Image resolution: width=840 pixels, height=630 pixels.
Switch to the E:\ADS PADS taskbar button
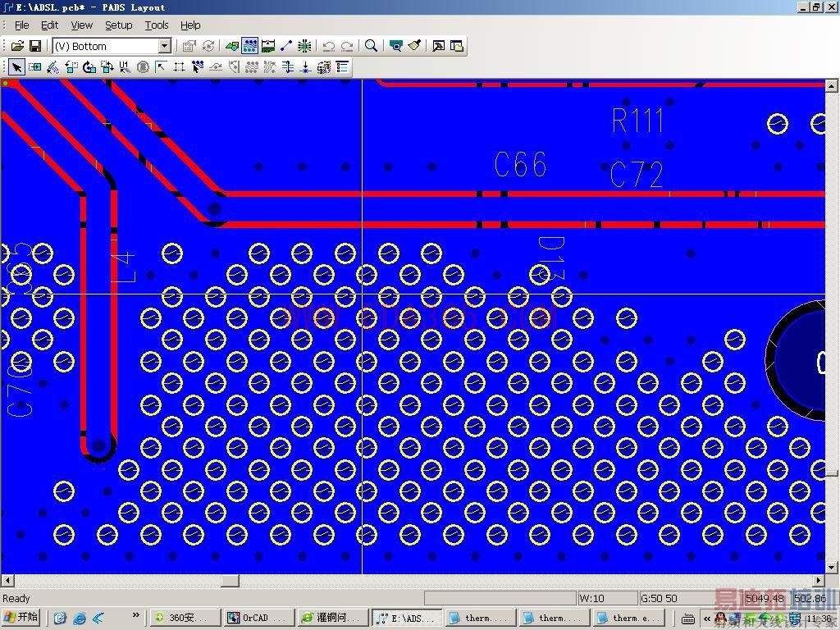click(407, 619)
